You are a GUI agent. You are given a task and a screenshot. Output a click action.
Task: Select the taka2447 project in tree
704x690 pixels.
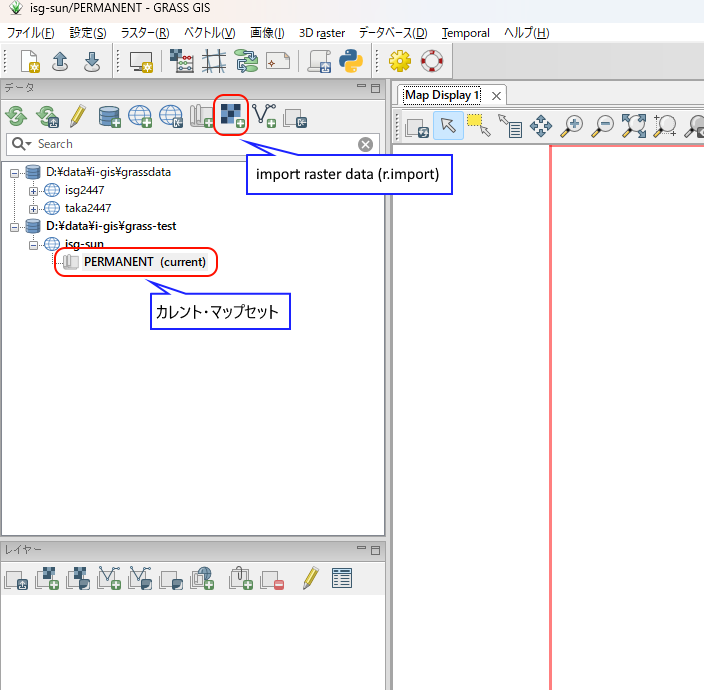point(88,208)
